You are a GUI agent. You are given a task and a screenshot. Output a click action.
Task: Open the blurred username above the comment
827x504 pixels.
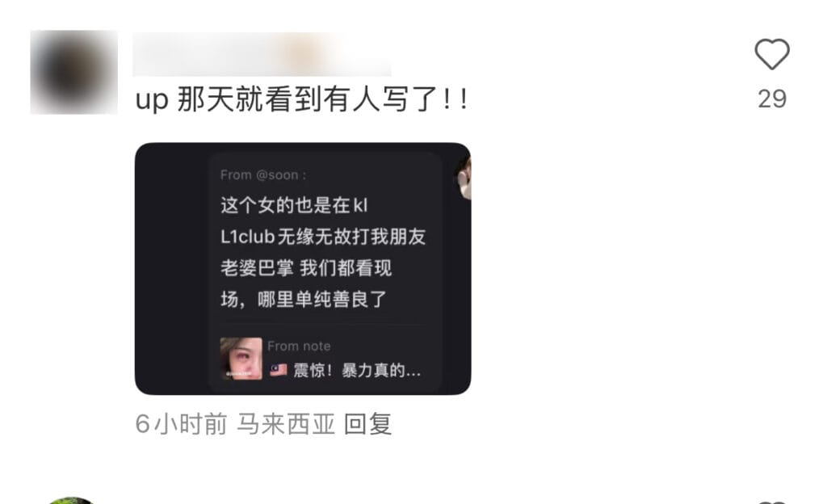click(x=262, y=54)
